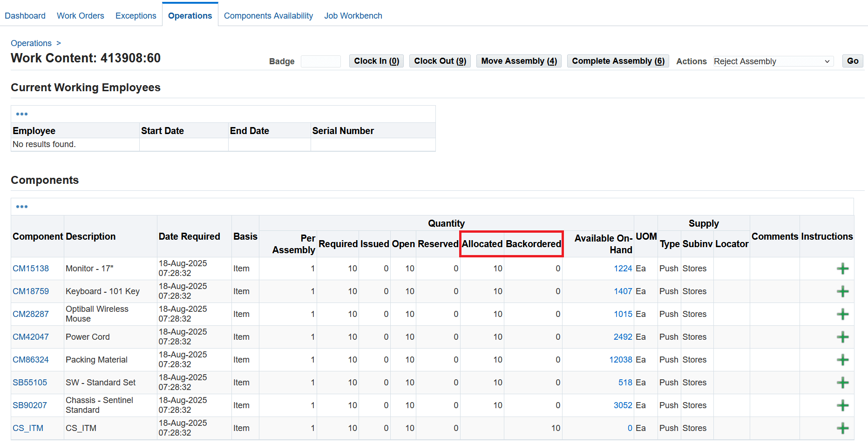Click Go to run the selected action
This screenshot has width=868, height=444.
click(x=852, y=61)
